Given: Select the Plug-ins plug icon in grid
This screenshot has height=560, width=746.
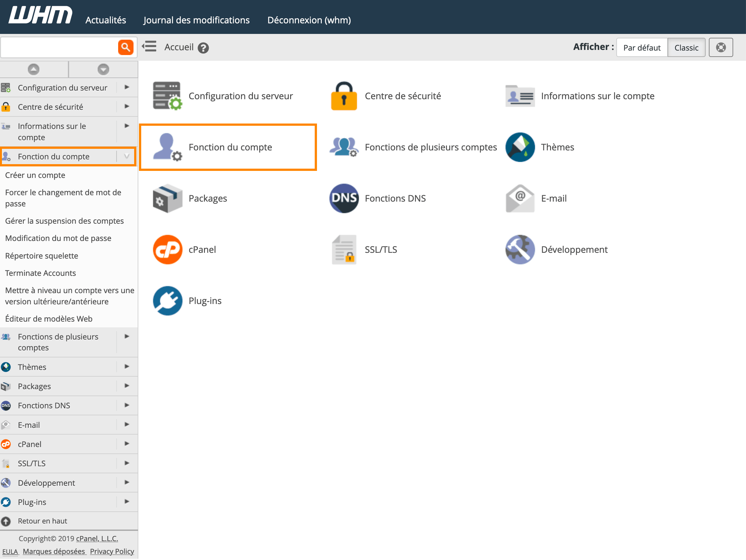Looking at the screenshot, I should click(168, 301).
